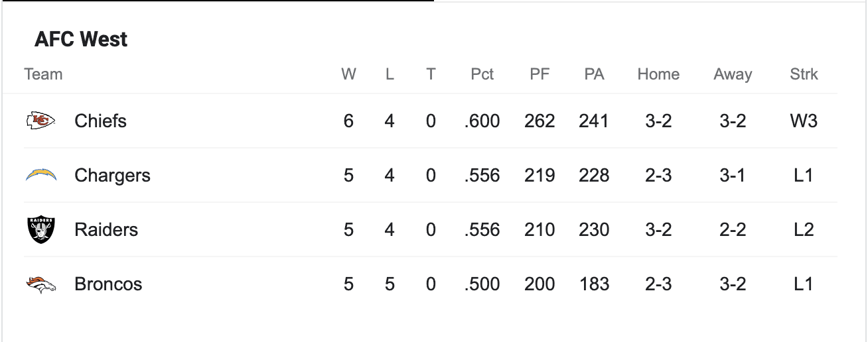This screenshot has height=342, width=868.
Task: Click the Home column header
Action: coord(658,74)
